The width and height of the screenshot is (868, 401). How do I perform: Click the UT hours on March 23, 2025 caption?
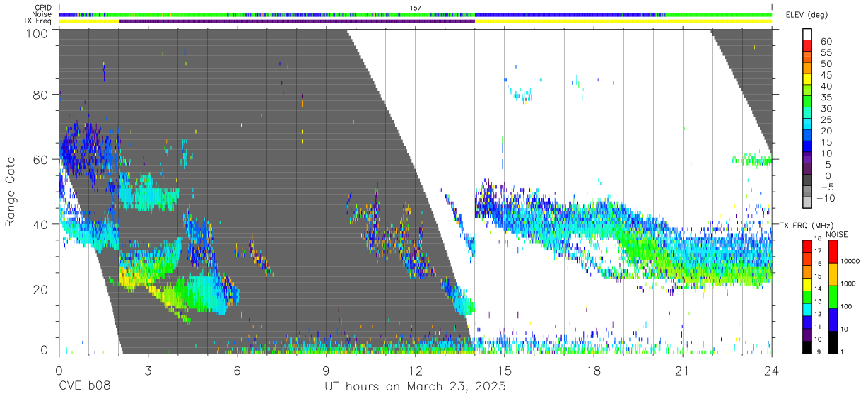(x=415, y=388)
